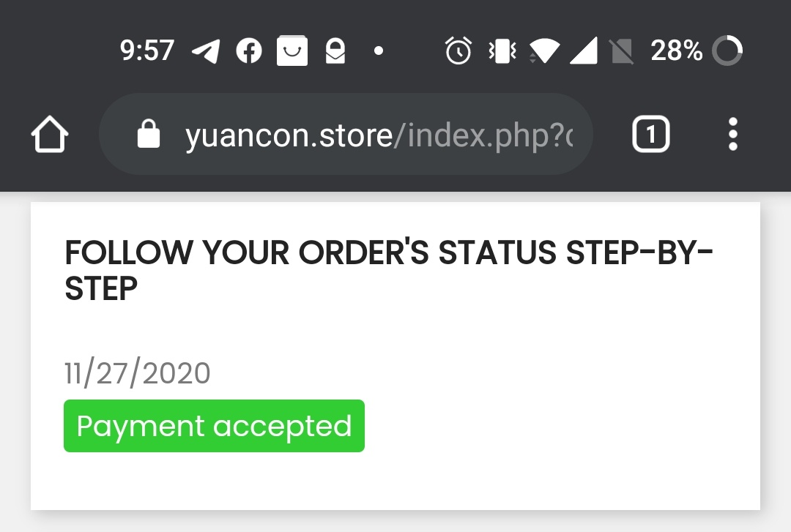The width and height of the screenshot is (791, 532).
Task: Click the green Payment accepted badge
Action: 214,426
